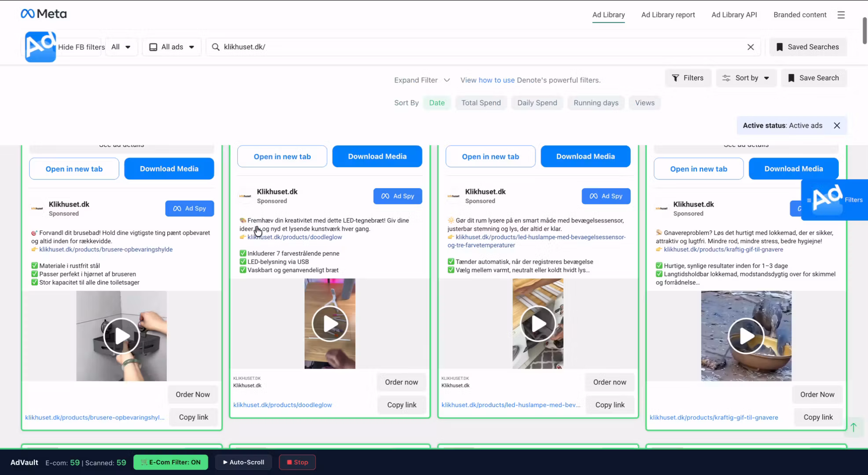Image resolution: width=868 pixels, height=475 pixels.
Task: Open the hamburger menu icon
Action: click(841, 15)
